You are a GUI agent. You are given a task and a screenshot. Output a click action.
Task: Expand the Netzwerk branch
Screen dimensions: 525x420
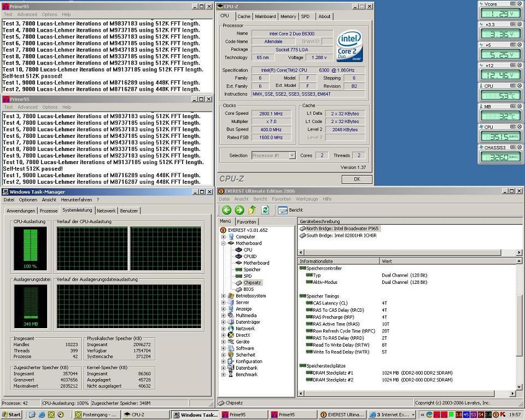tap(223, 329)
